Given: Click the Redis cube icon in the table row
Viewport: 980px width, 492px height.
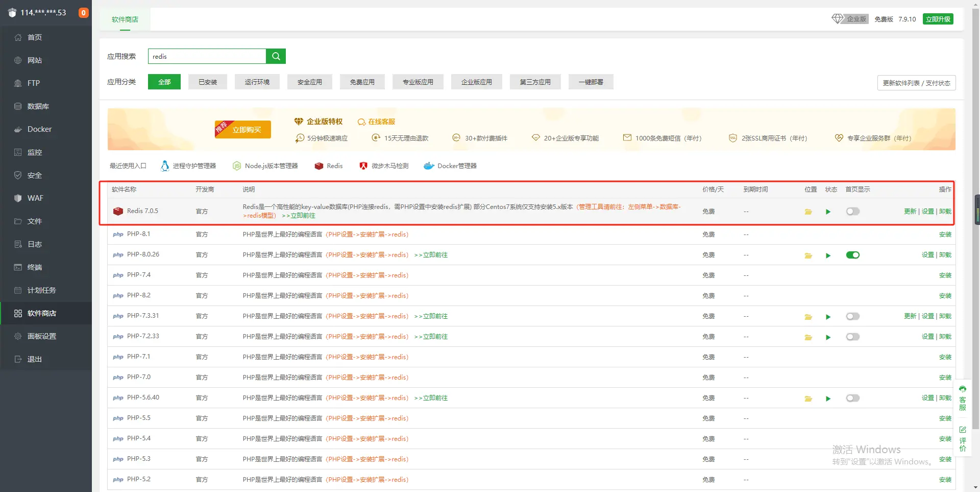Looking at the screenshot, I should (x=118, y=211).
